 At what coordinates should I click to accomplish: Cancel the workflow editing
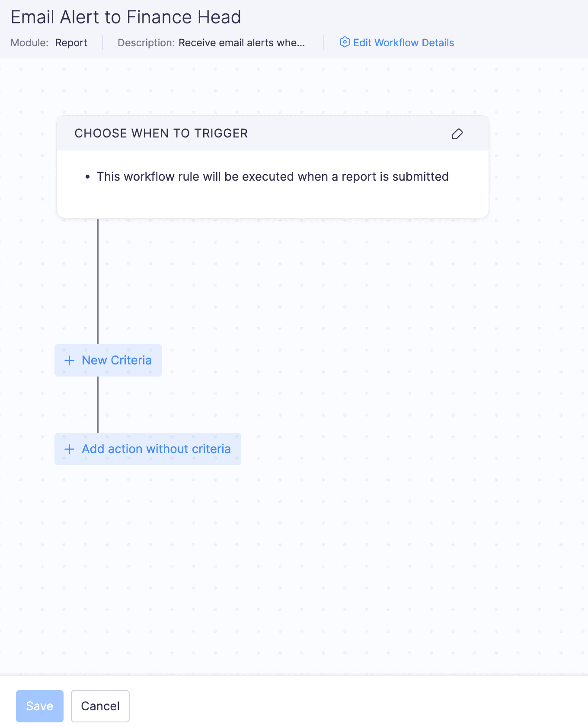(100, 706)
